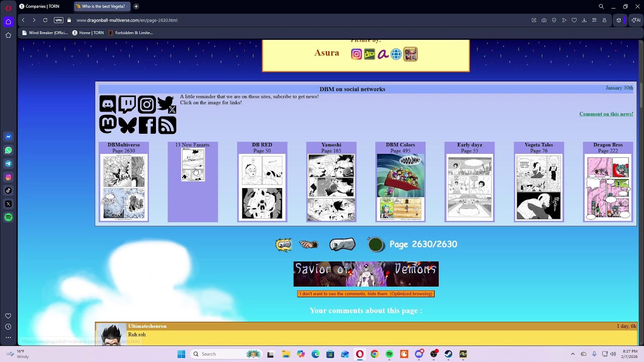Open the Bluesky butterfly icon
Screen dimensions: 644x362
tap(127, 125)
